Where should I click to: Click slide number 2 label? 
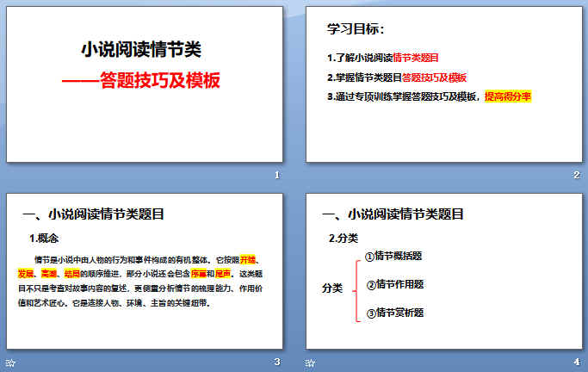[577, 176]
